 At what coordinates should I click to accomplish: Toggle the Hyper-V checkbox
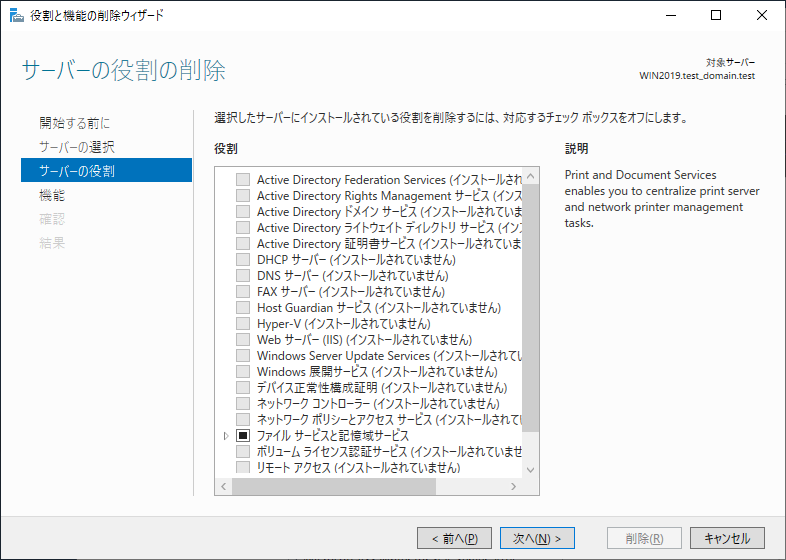(x=243, y=323)
